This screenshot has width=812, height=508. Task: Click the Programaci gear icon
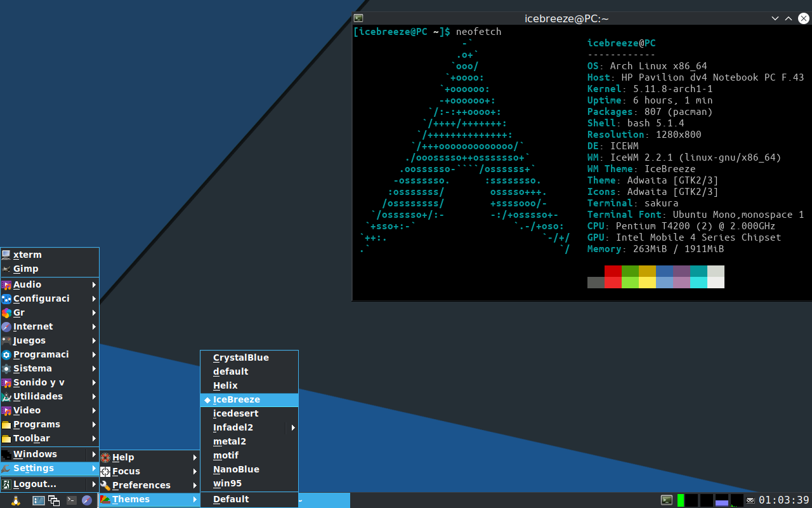point(6,354)
